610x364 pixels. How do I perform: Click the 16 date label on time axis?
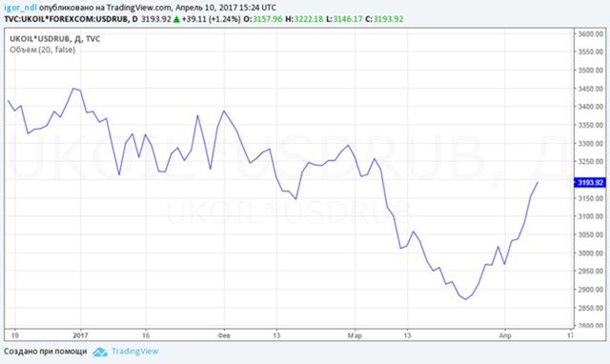146,335
